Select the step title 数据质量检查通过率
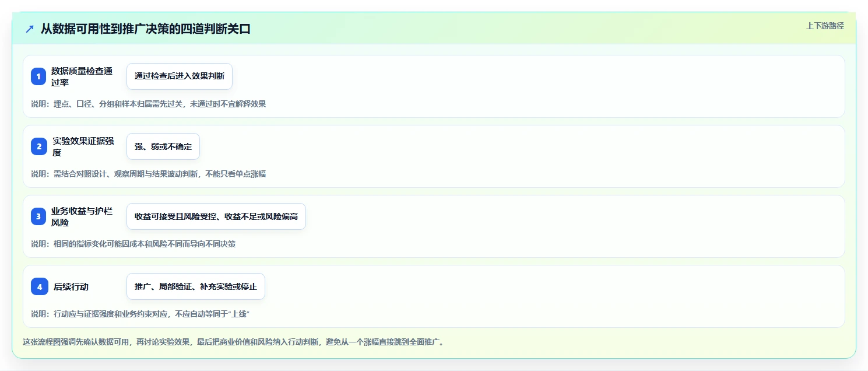The width and height of the screenshot is (868, 371). click(x=82, y=76)
